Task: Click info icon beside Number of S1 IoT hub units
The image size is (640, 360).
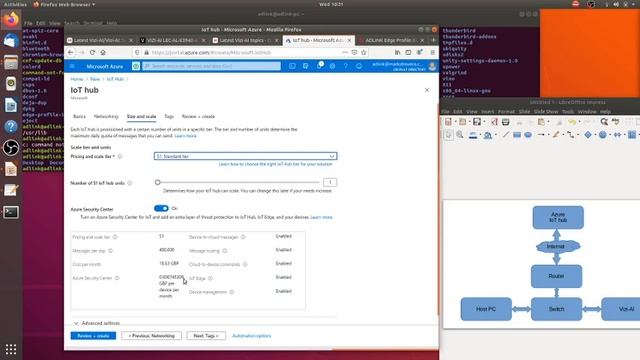Action: click(130, 183)
